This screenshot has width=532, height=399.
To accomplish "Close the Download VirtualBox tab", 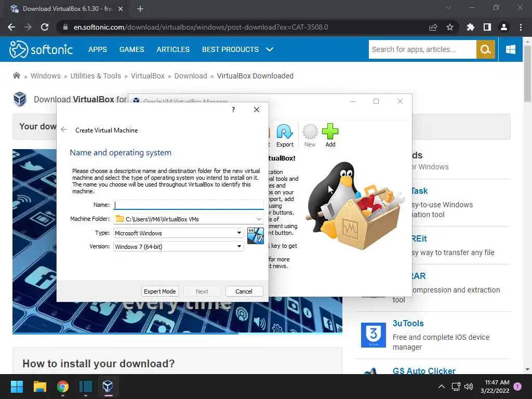I will pyautogui.click(x=121, y=9).
